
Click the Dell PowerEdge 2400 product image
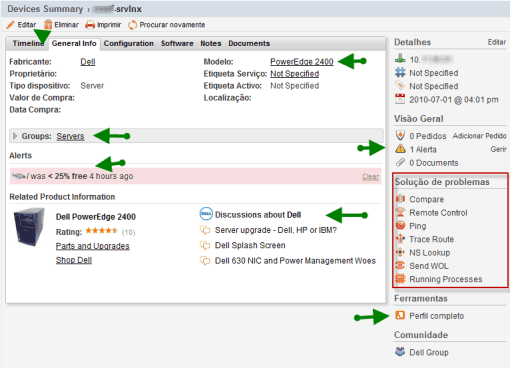[x=29, y=227]
